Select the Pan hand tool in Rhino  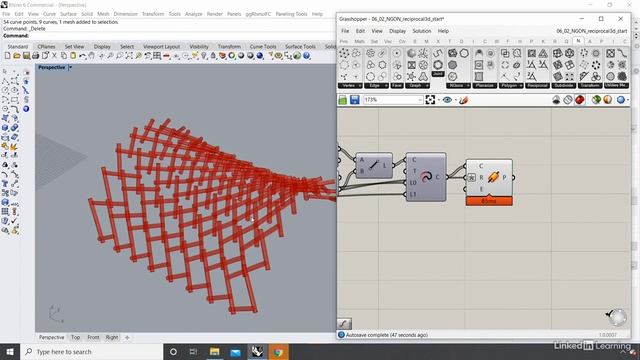(92, 56)
